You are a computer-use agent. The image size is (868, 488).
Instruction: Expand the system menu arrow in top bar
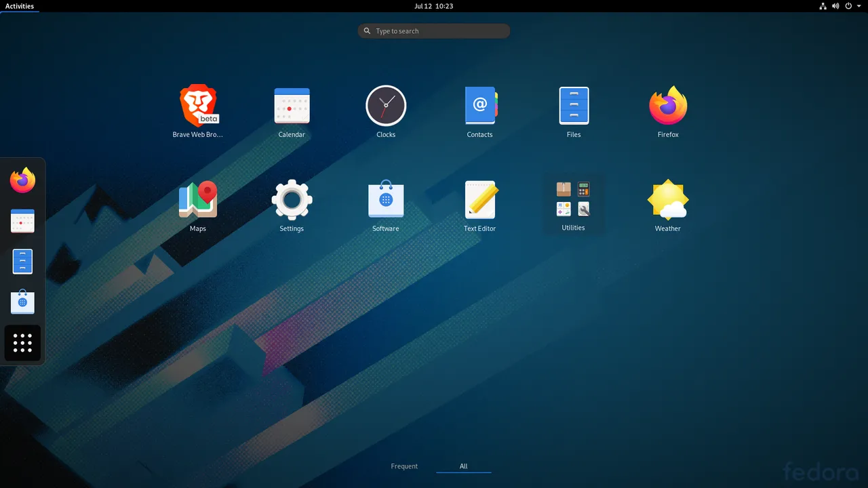(859, 6)
